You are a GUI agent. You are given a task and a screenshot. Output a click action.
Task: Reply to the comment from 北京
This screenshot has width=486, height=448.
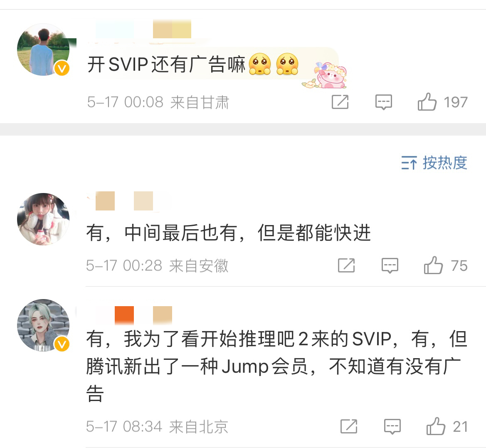click(392, 427)
